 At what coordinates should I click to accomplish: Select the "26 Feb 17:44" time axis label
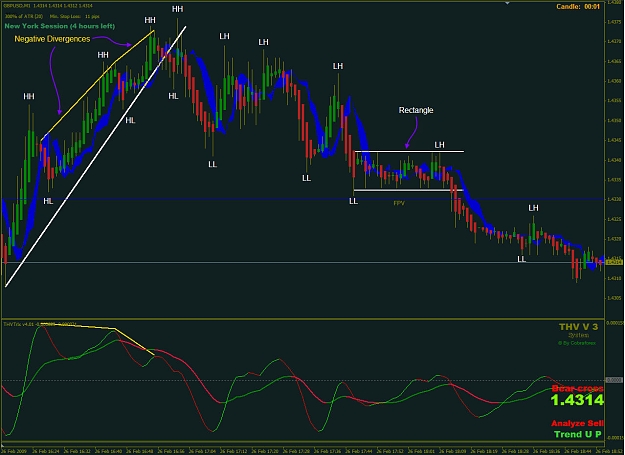(x=359, y=451)
